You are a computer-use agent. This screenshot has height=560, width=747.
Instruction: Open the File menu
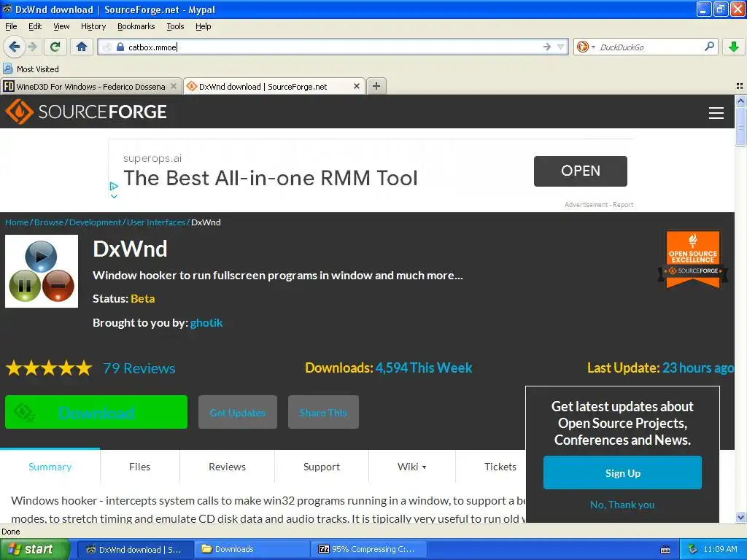(11, 26)
